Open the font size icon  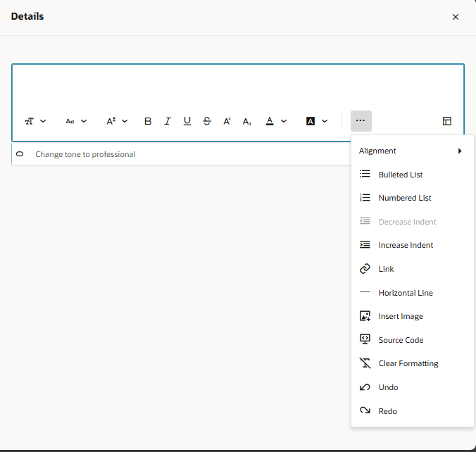111,121
